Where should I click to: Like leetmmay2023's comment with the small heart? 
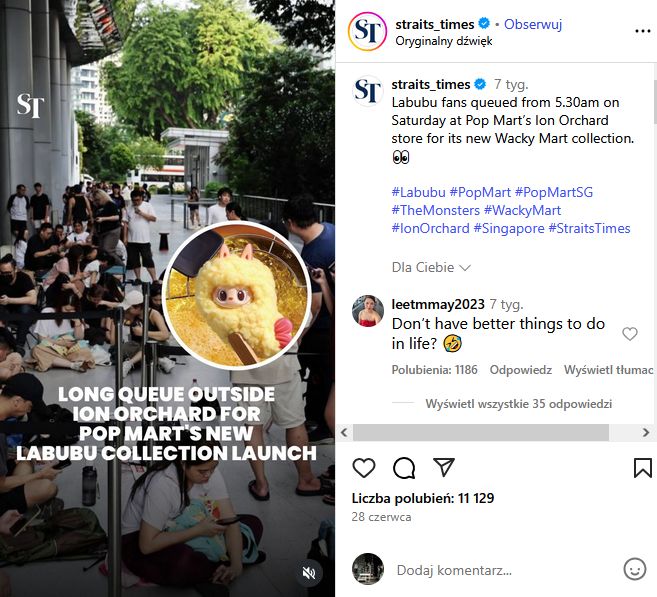point(630,334)
